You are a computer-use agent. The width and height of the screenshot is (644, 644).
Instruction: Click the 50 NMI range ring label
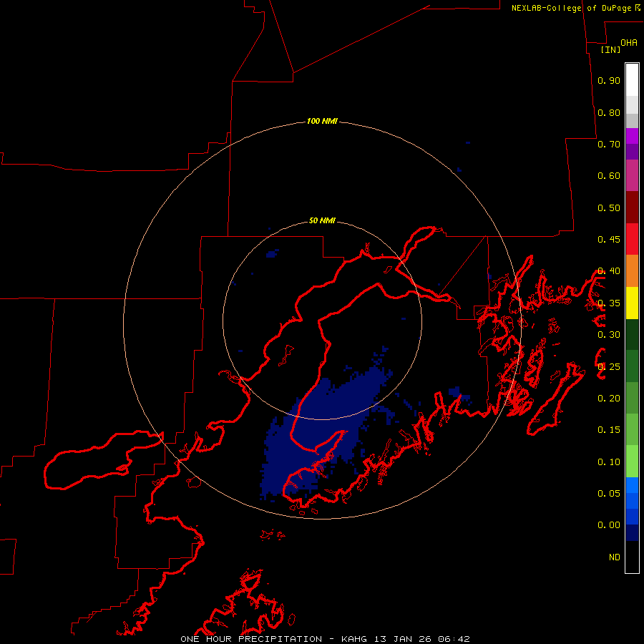[322, 220]
